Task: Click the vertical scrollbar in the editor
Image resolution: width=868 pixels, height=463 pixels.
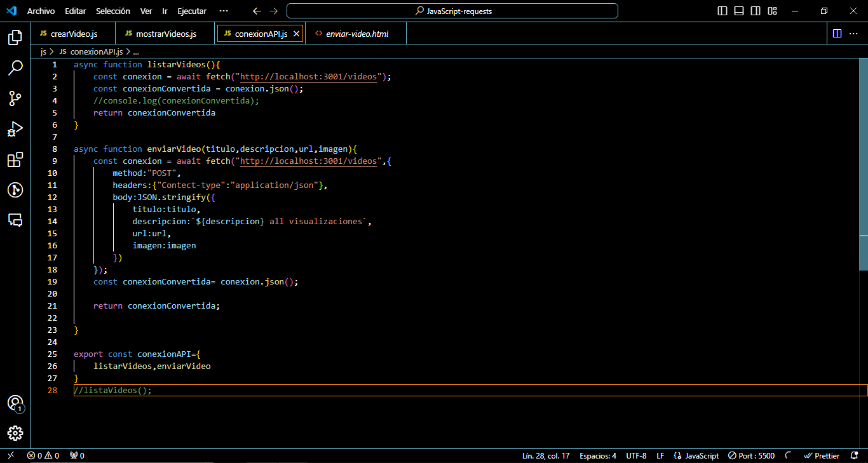Action: (863, 164)
